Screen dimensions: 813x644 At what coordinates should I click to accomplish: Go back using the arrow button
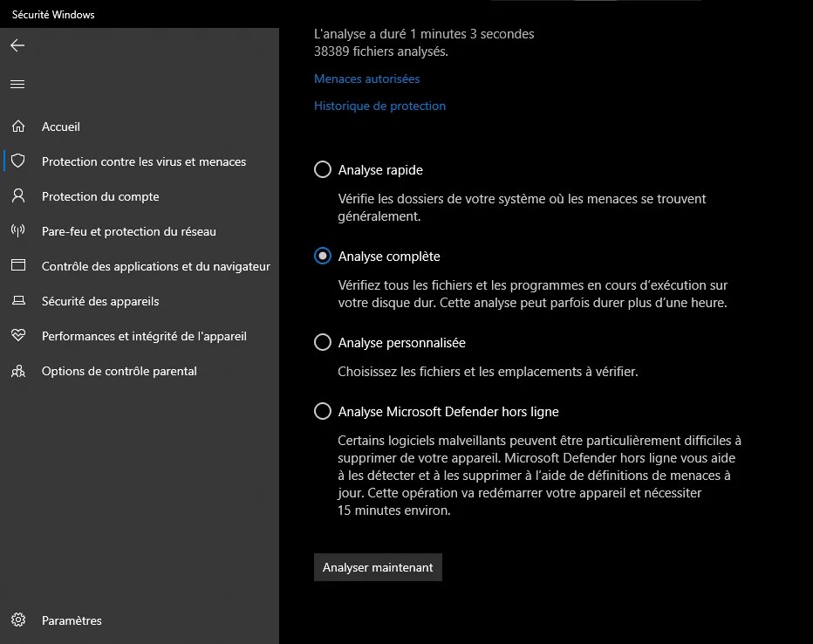tap(17, 45)
